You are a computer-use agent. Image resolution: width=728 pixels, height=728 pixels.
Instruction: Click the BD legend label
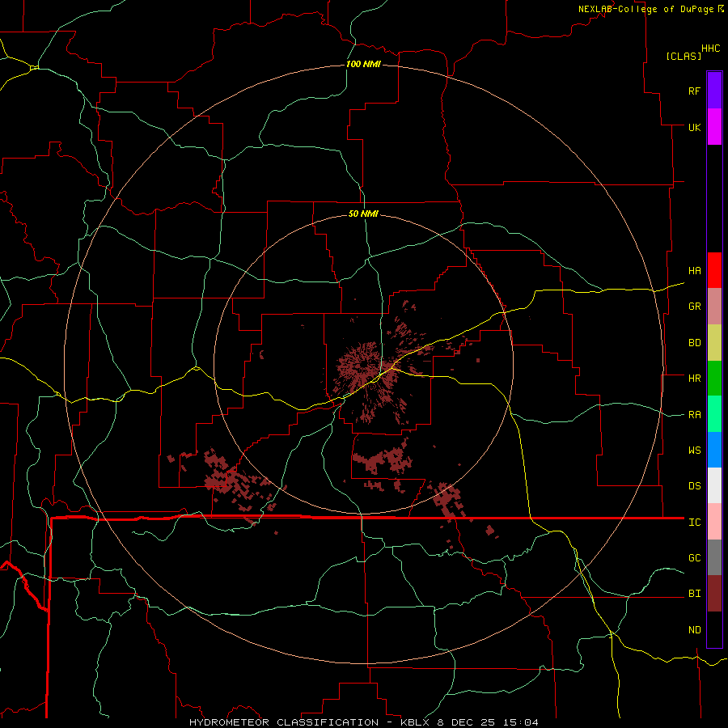tap(694, 343)
